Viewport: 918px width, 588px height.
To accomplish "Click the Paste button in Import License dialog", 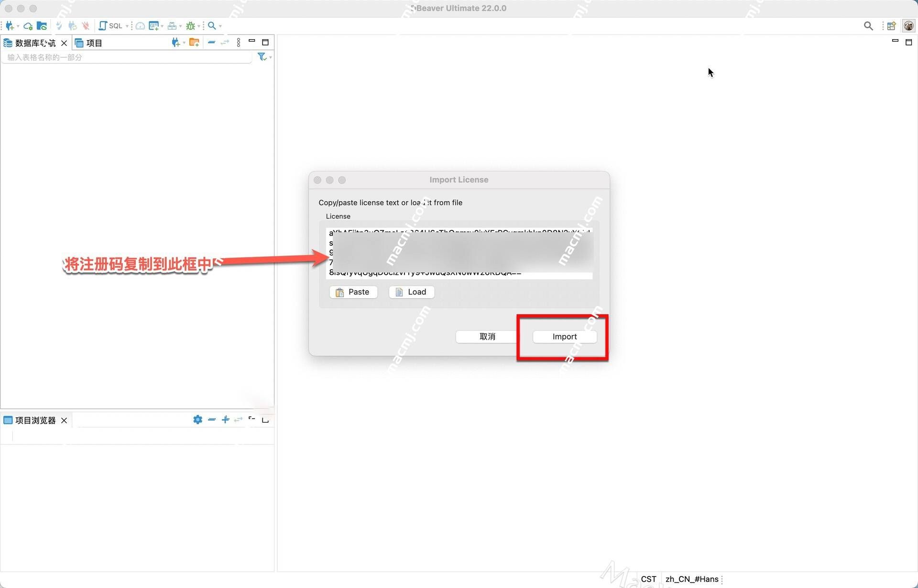I will [353, 292].
